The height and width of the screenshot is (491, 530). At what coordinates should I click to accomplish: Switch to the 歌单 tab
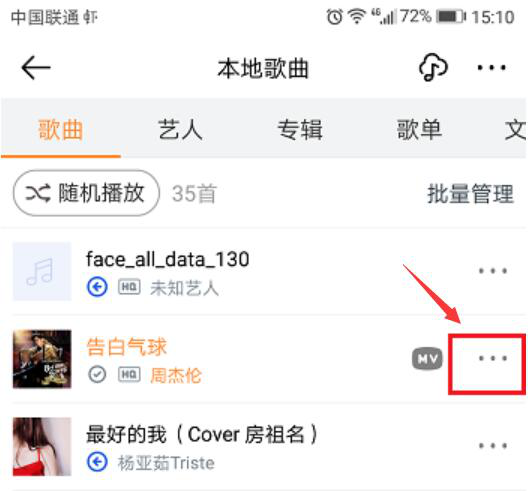click(x=419, y=129)
